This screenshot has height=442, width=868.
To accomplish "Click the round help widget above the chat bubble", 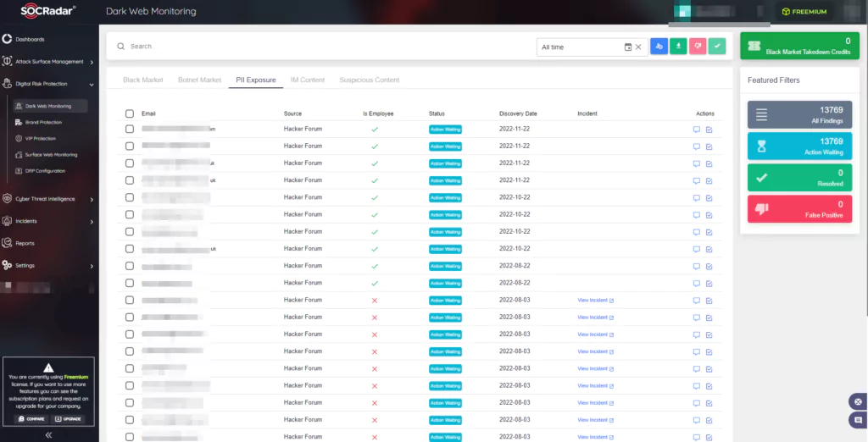I will point(858,401).
